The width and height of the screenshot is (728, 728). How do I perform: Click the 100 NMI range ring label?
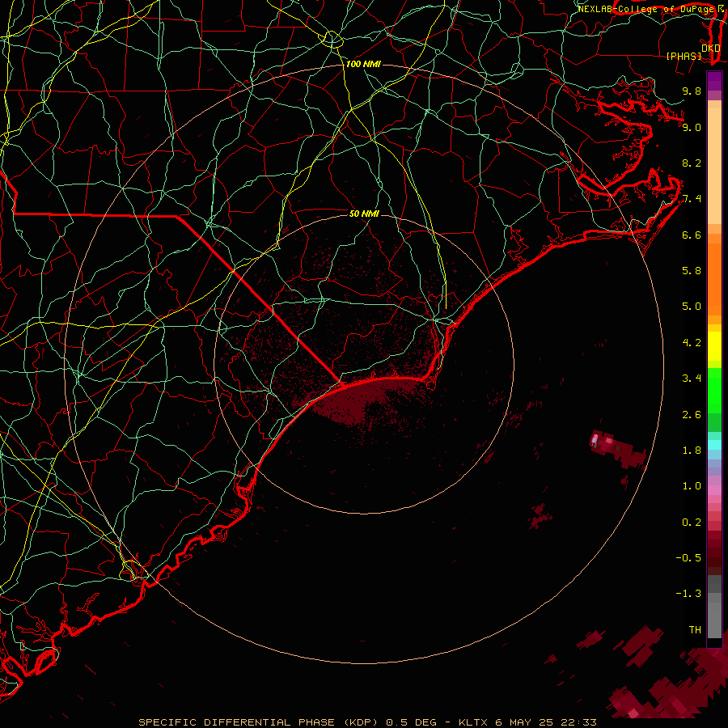(x=363, y=64)
